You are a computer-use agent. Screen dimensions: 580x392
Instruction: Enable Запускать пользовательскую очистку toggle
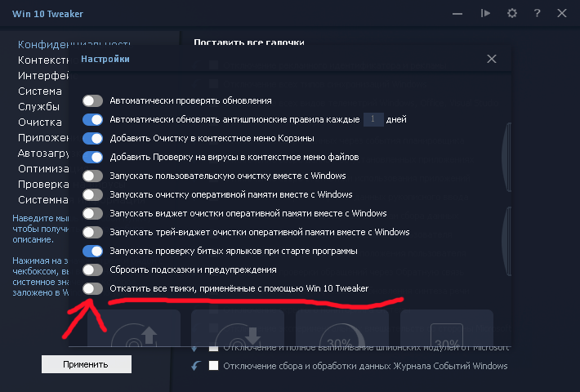(x=92, y=176)
